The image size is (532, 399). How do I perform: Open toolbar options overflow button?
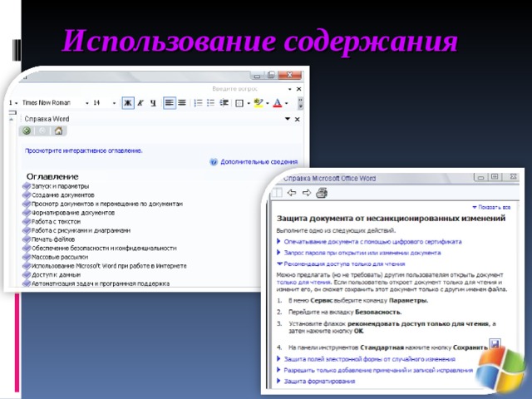pos(300,103)
